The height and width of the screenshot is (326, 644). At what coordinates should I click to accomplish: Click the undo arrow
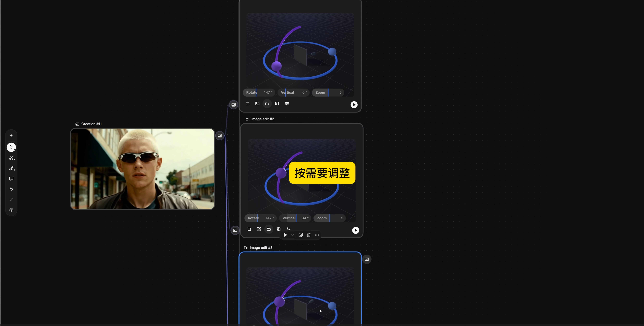coord(11,189)
